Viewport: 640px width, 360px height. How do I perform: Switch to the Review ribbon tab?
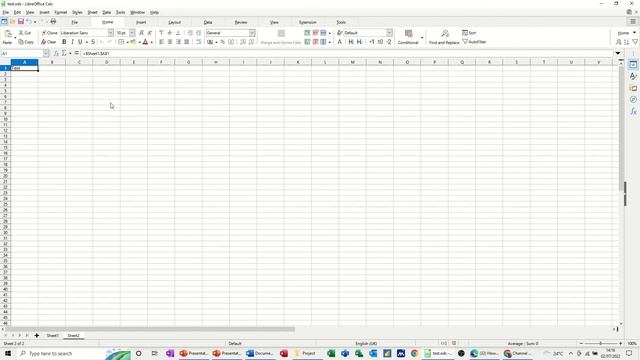[241, 22]
